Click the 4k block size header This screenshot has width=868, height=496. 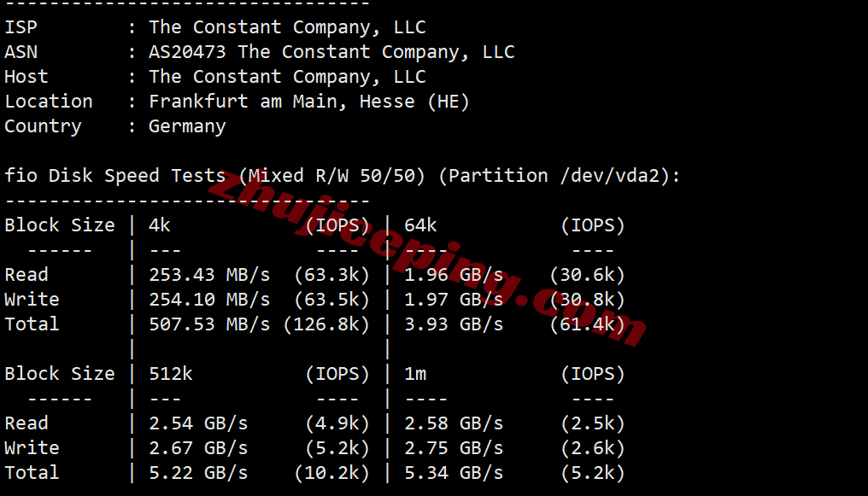(x=160, y=225)
